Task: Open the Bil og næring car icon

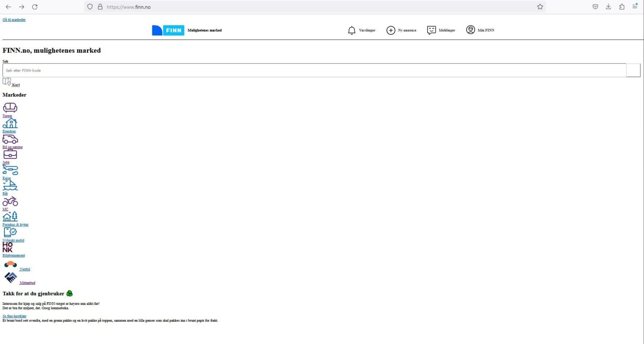Action: (10, 139)
